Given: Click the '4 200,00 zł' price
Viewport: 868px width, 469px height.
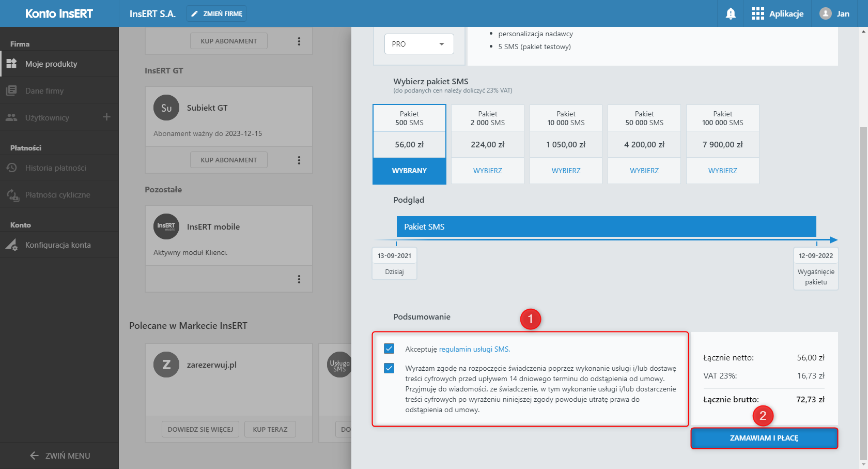Looking at the screenshot, I should pos(644,145).
